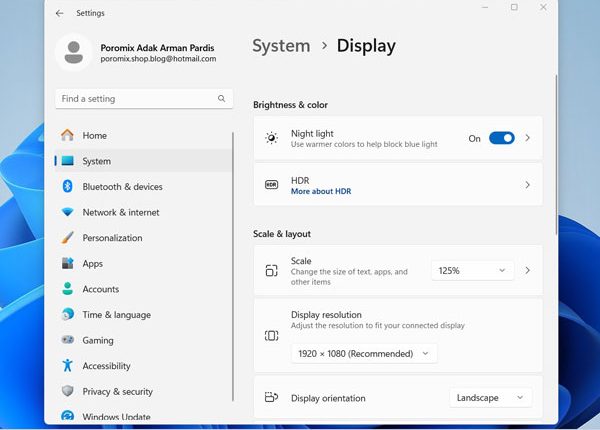The width and height of the screenshot is (600, 430).
Task: Open Windows Update section
Action: [143, 416]
